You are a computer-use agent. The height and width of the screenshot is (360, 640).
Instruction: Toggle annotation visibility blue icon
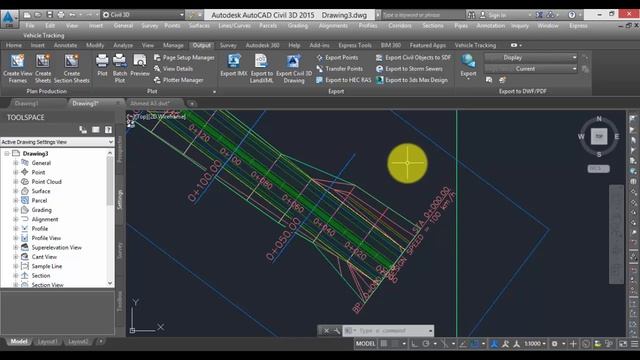[494, 344]
